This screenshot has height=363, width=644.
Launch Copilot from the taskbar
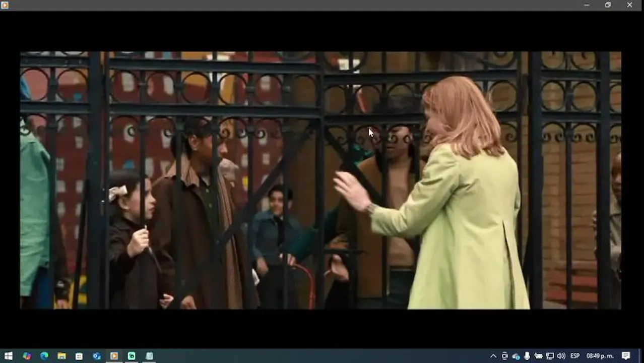click(27, 356)
